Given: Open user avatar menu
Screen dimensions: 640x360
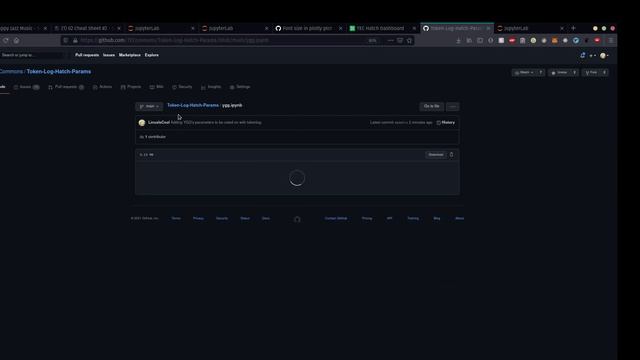Looking at the screenshot, I should [604, 56].
